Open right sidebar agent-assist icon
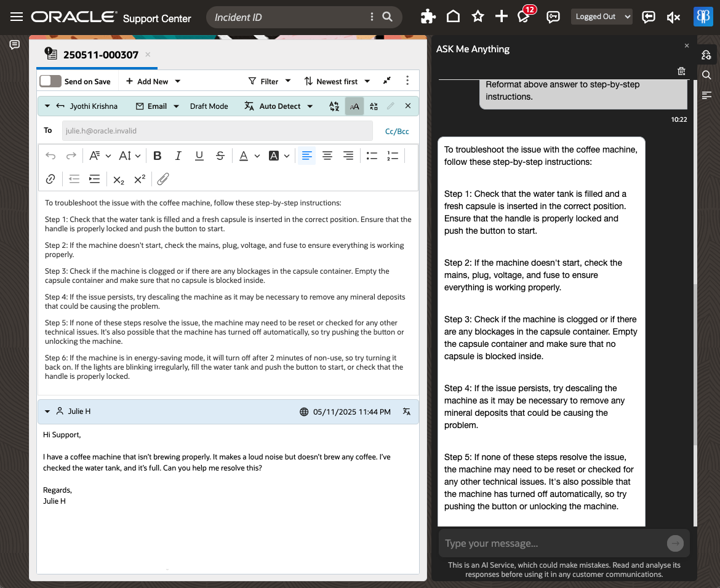Viewport: 720px width, 588px height. 706,55
